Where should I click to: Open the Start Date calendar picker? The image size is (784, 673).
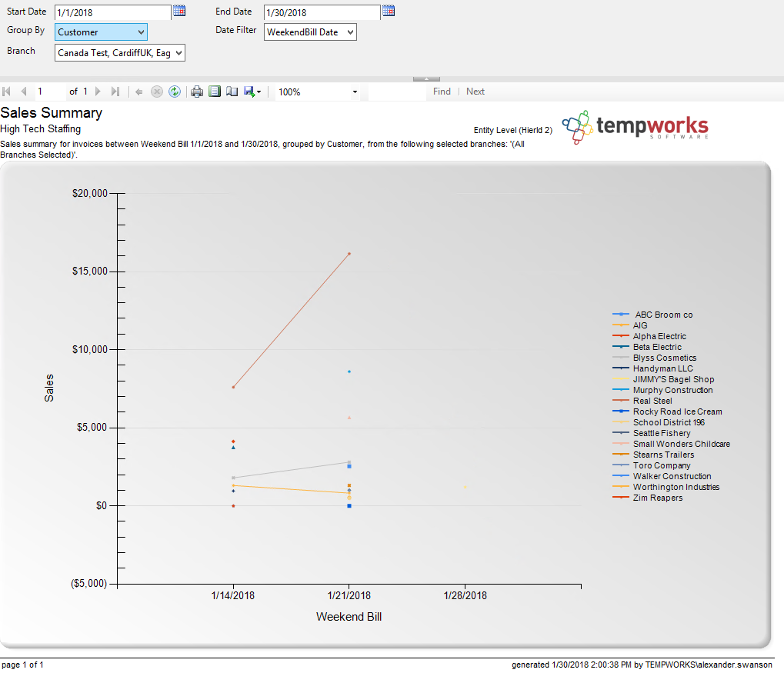click(x=179, y=11)
